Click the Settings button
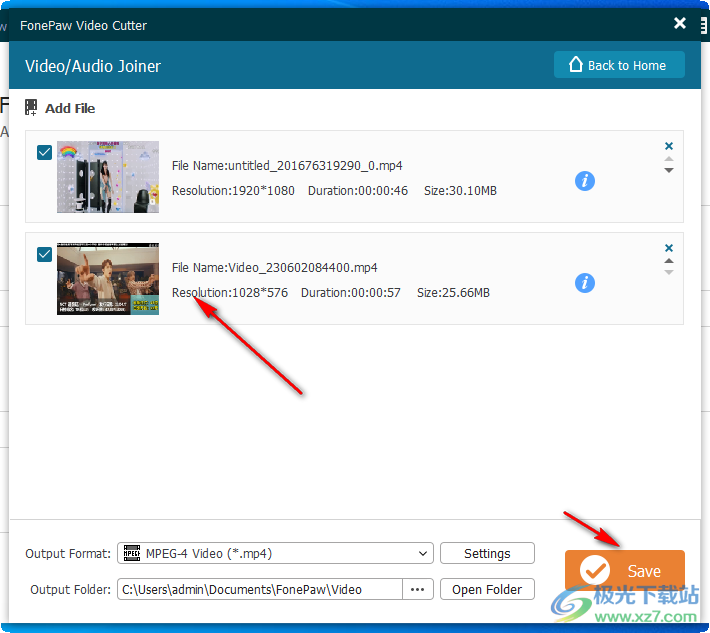This screenshot has height=633, width=710. coord(487,553)
